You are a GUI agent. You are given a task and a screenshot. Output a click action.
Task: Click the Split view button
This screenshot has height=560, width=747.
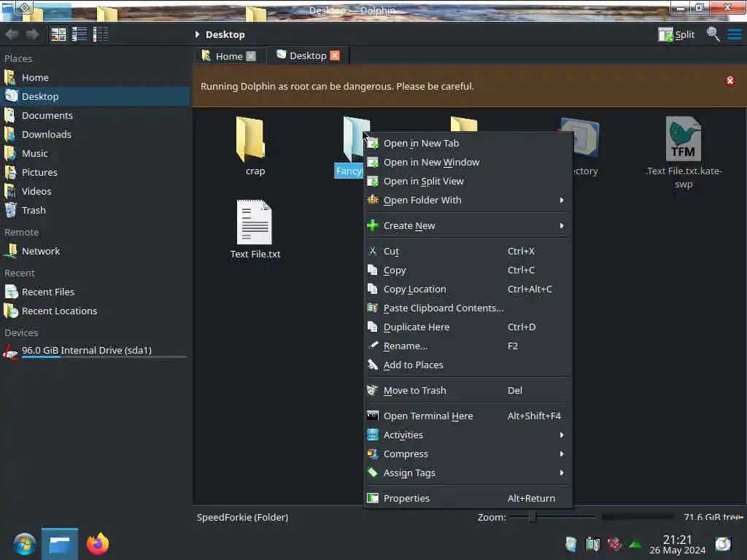pyautogui.click(x=676, y=34)
